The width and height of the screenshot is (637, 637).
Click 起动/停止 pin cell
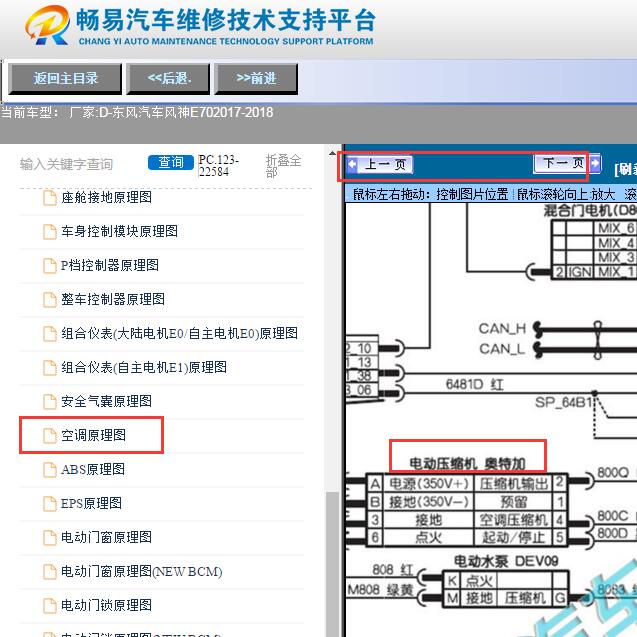514,537
